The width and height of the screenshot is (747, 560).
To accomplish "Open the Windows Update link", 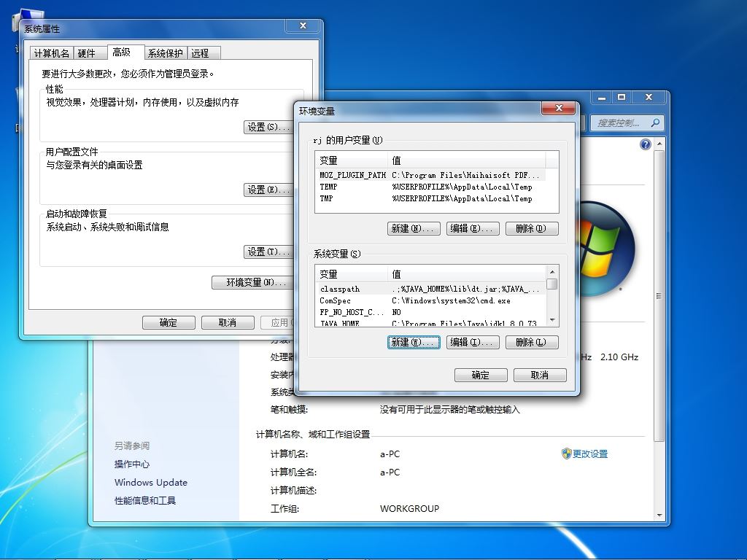I will 151,483.
